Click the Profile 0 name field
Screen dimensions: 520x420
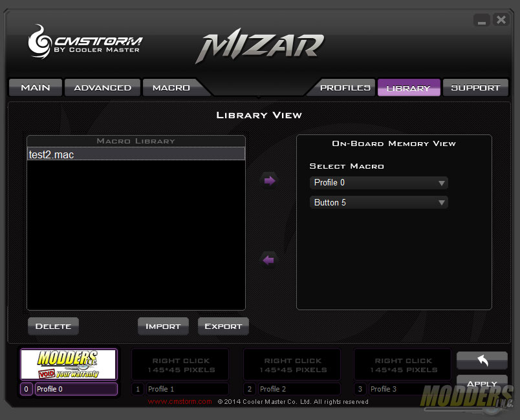click(x=76, y=389)
